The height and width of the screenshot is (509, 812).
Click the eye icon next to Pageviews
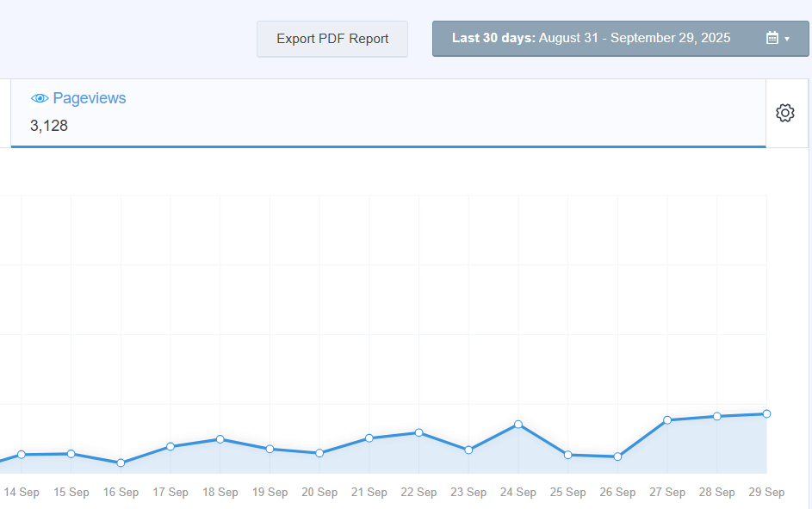[x=40, y=99]
